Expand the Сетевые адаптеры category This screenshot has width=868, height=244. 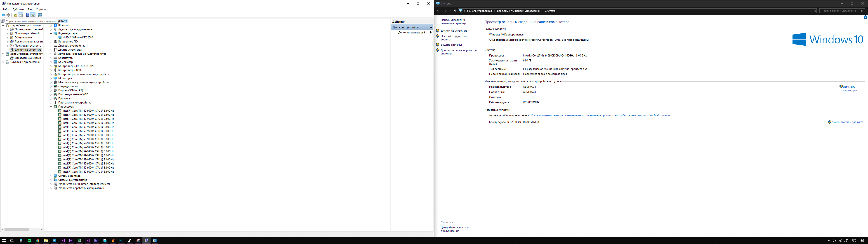(51, 176)
